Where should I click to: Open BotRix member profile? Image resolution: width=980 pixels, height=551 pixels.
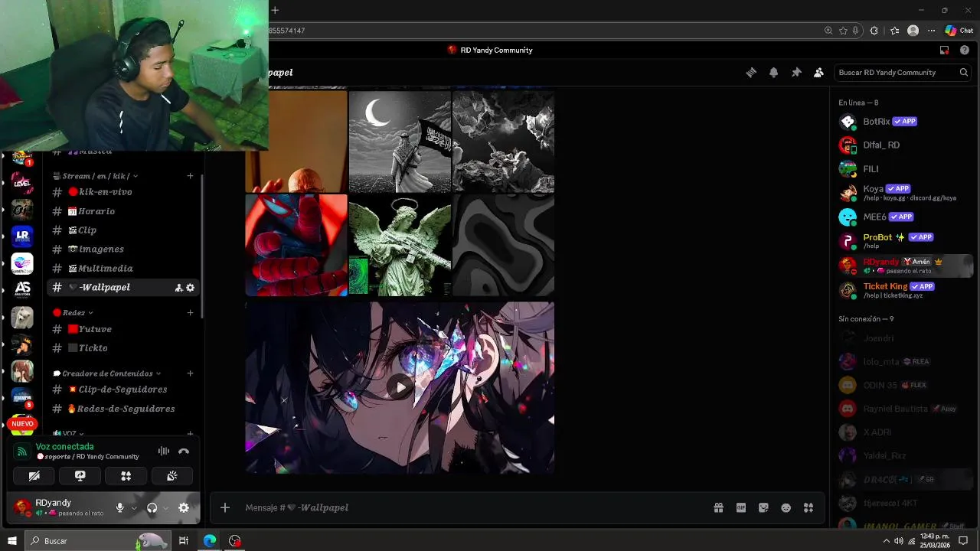click(905, 122)
